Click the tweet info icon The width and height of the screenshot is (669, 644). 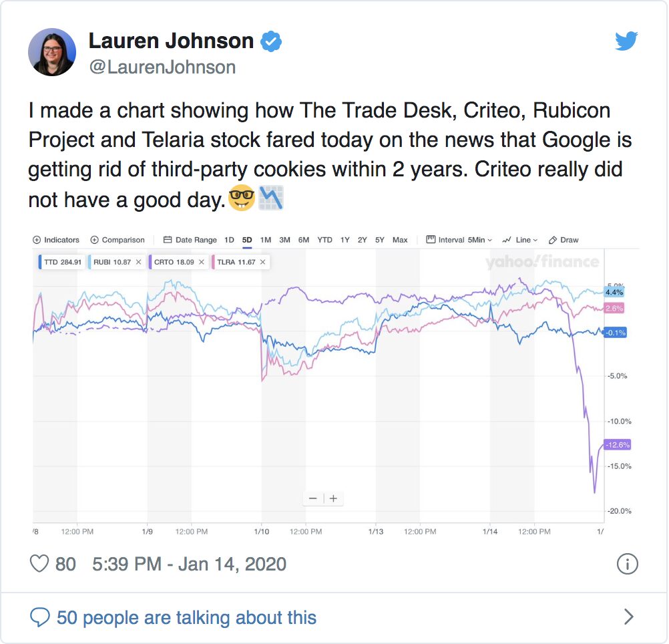(x=628, y=565)
